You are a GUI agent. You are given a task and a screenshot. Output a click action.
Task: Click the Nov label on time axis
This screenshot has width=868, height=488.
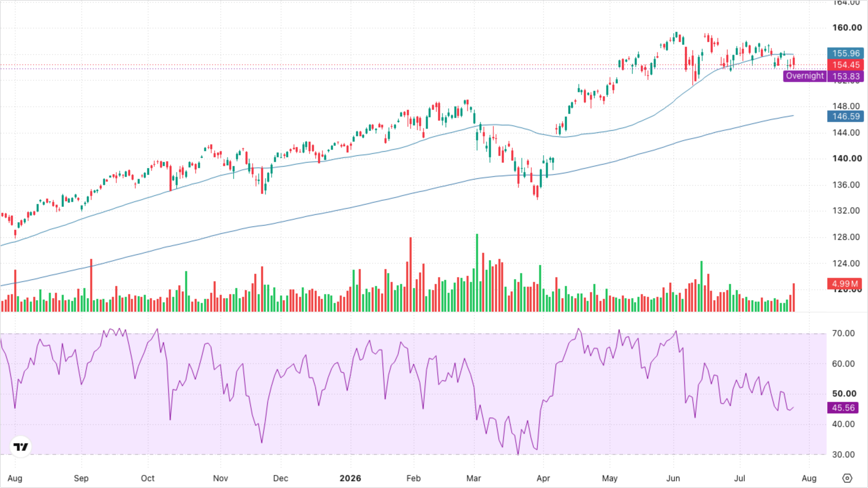tap(220, 478)
